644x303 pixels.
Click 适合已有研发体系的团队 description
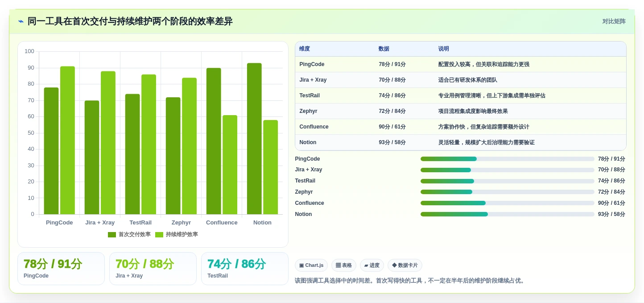[468, 80]
